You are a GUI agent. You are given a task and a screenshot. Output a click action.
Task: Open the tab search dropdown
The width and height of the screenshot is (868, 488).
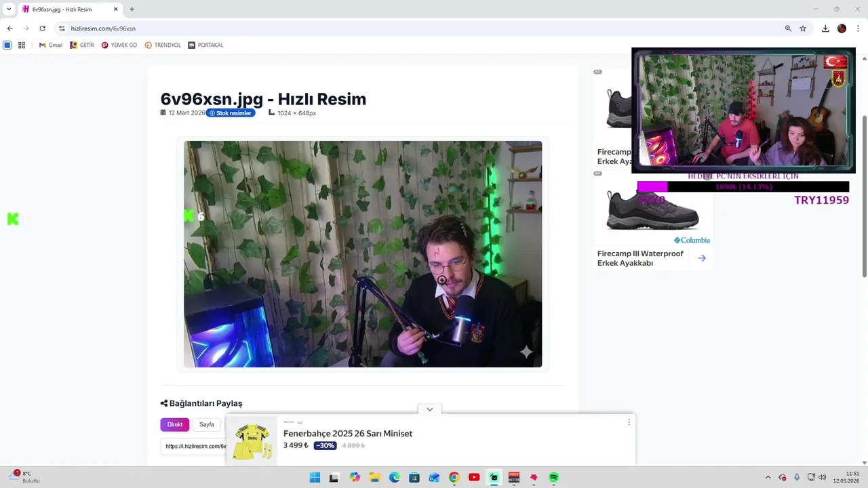coord(9,9)
